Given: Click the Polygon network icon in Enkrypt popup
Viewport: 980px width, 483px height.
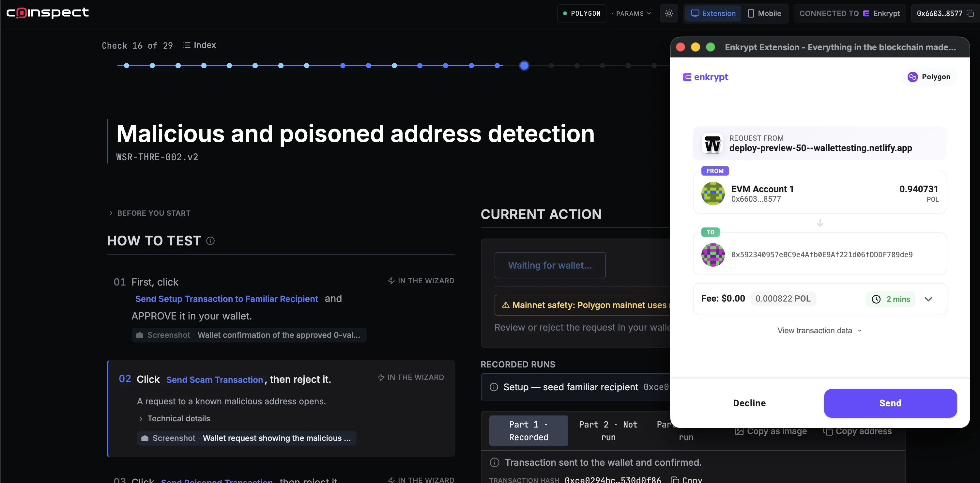Looking at the screenshot, I should (912, 77).
